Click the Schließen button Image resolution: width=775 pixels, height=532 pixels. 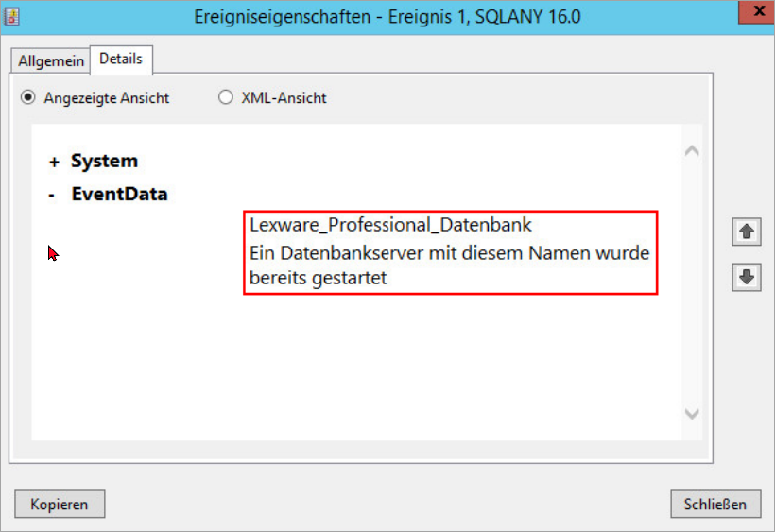tap(715, 504)
